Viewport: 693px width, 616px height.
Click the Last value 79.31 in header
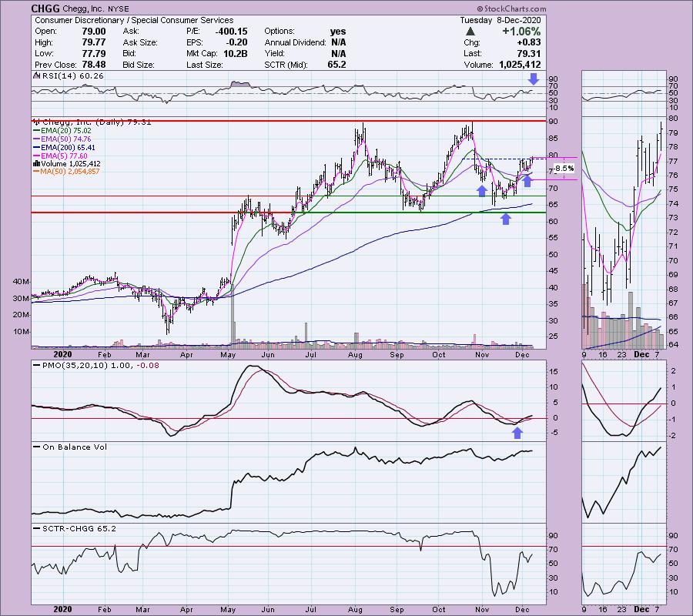coord(528,53)
